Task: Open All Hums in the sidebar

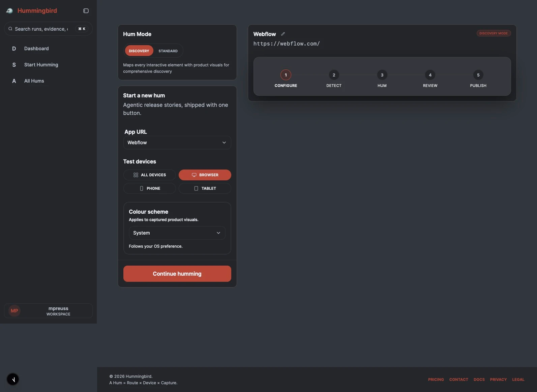Action: [34, 81]
